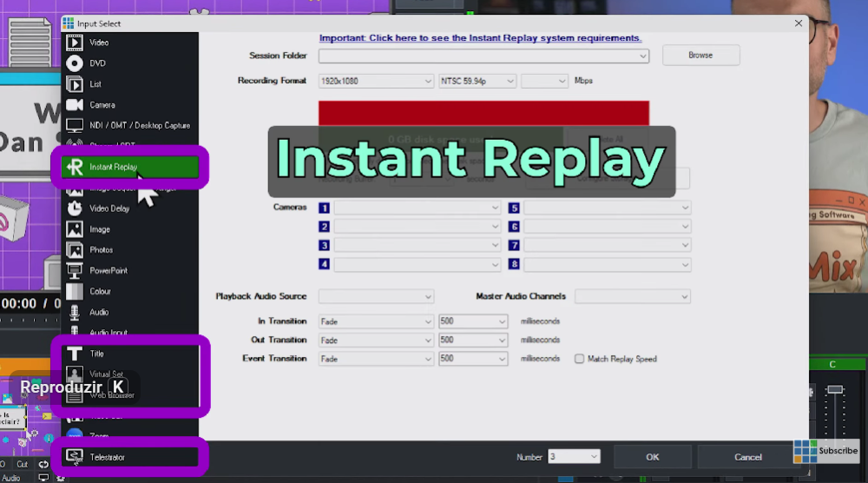This screenshot has width=868, height=483.
Task: Select the Telestrator input icon
Action: pyautogui.click(x=75, y=457)
